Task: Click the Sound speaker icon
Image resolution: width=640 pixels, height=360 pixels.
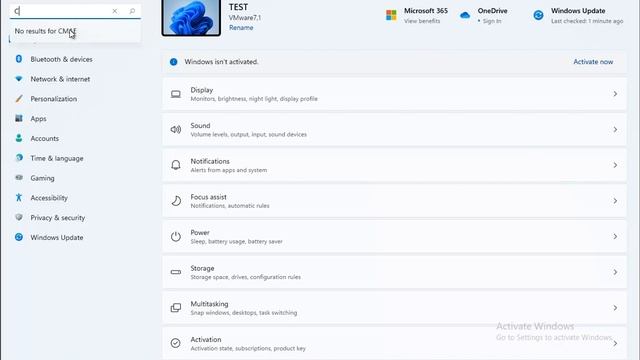Action: pyautogui.click(x=176, y=129)
